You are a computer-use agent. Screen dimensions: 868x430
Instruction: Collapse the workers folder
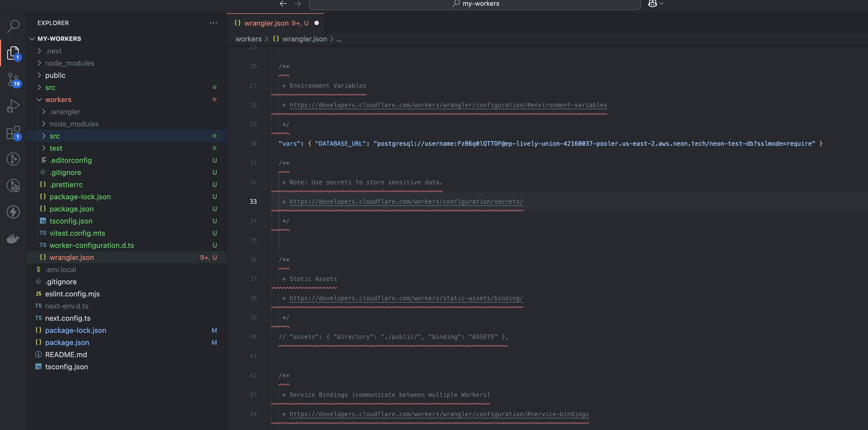coord(126,99)
